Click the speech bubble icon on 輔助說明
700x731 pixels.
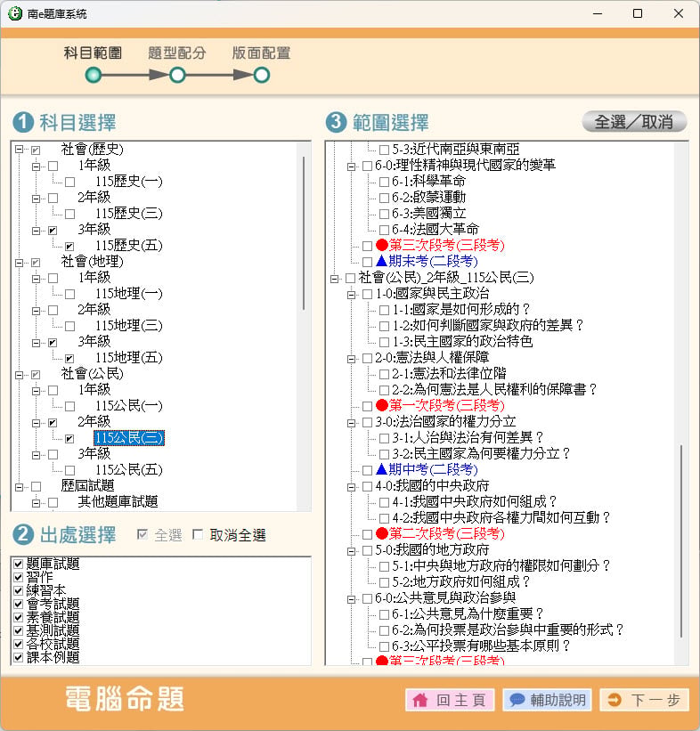(x=517, y=700)
